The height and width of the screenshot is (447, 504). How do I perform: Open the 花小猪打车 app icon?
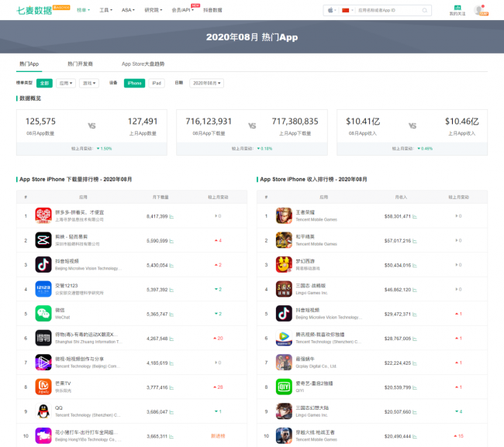point(43,435)
